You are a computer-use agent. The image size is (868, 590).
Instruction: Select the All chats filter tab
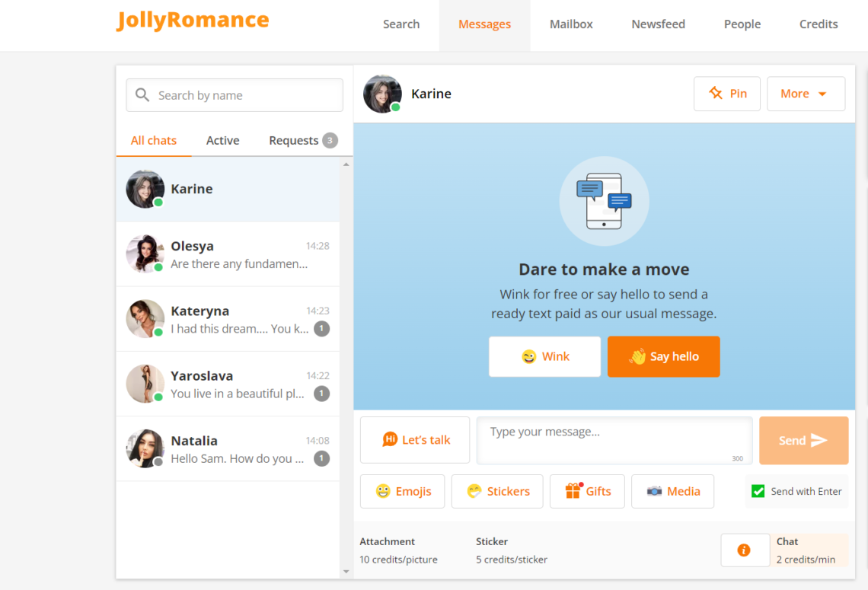coord(153,141)
